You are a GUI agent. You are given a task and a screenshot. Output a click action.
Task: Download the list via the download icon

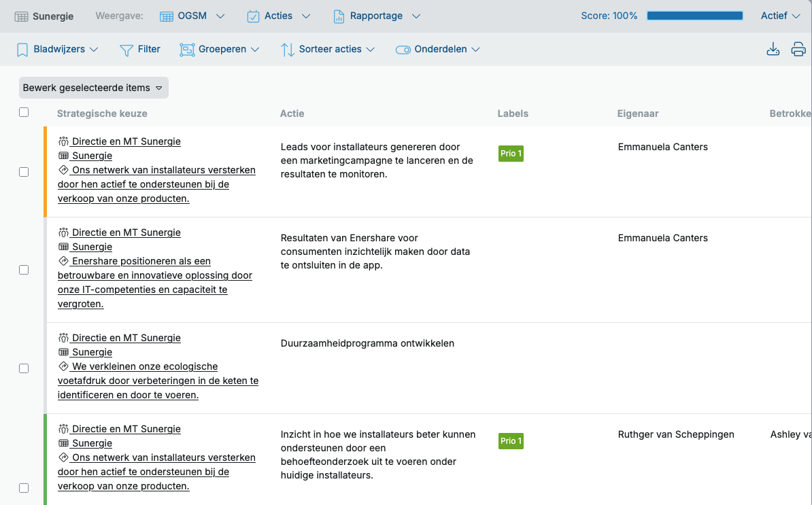pos(773,49)
